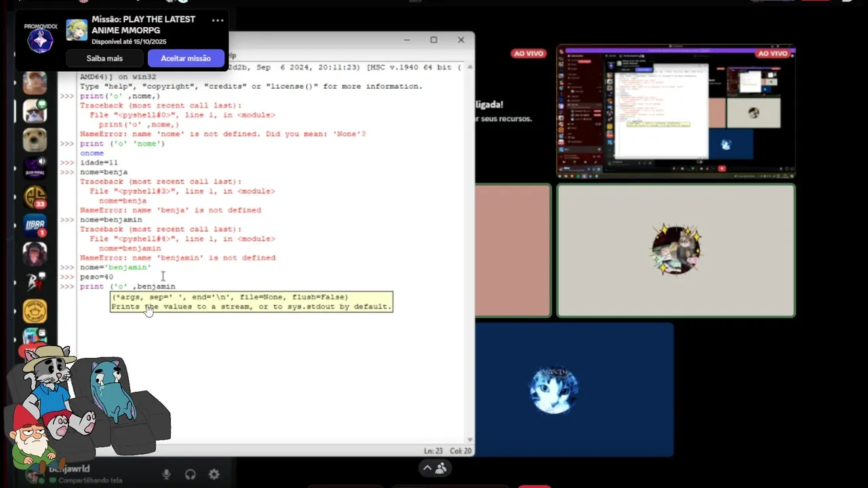Close the IDLE Shell window
Screen dimensions: 868x488
point(461,40)
